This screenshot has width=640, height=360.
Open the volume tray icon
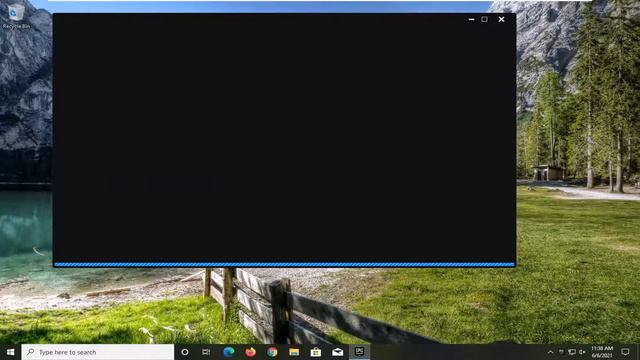pos(582,352)
